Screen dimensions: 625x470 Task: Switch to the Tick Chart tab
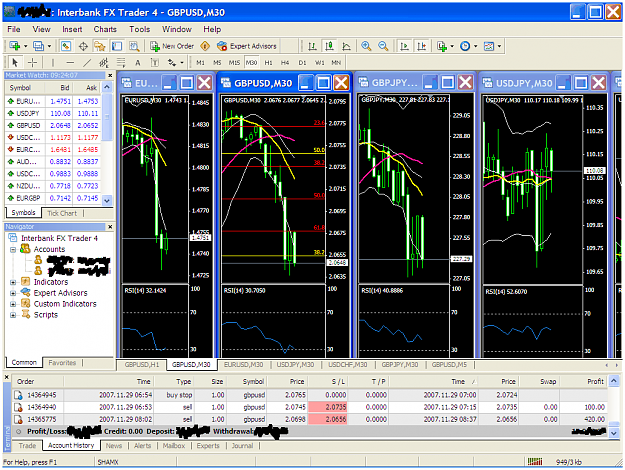coord(62,213)
